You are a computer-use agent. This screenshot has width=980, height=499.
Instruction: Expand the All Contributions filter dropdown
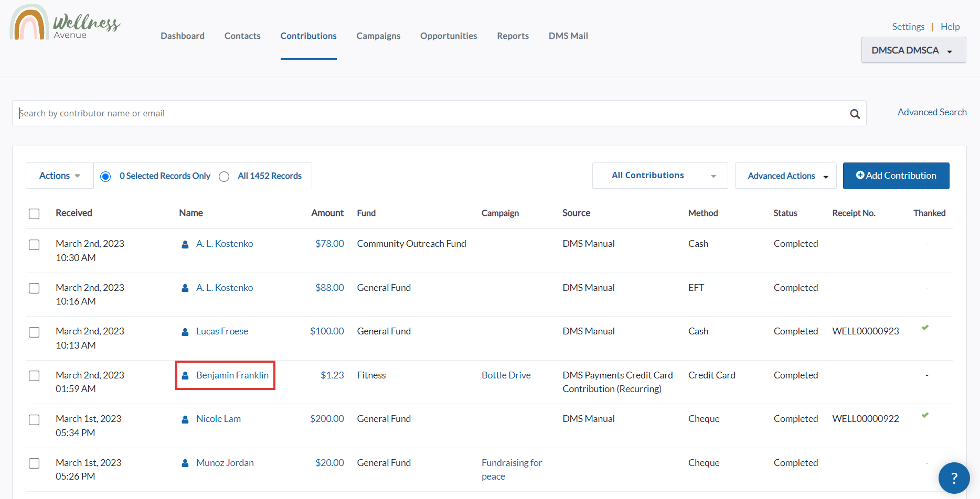pyautogui.click(x=660, y=176)
